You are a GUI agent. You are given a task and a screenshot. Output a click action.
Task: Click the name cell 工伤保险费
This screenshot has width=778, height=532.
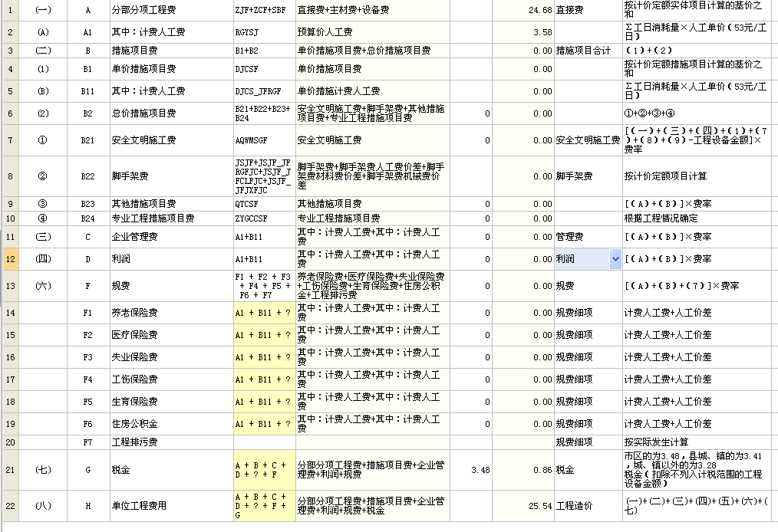[x=172, y=379]
